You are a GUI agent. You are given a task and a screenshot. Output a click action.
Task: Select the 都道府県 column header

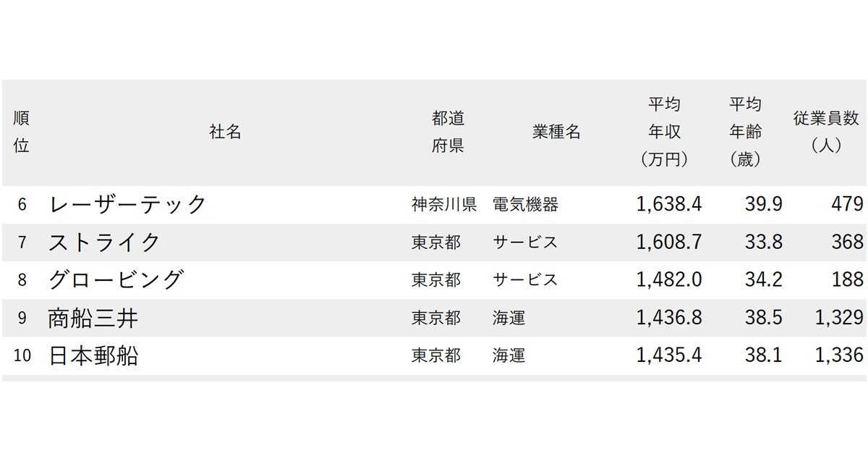coord(448,132)
